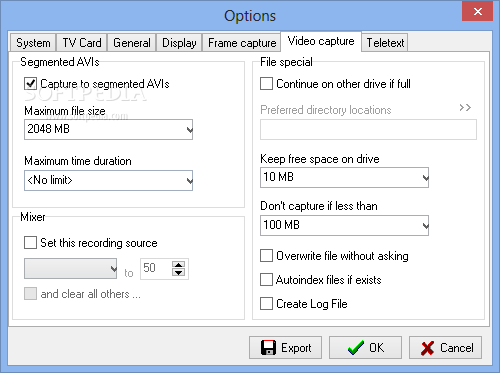
Task: Click the green checkmark OK icon
Action: click(356, 348)
